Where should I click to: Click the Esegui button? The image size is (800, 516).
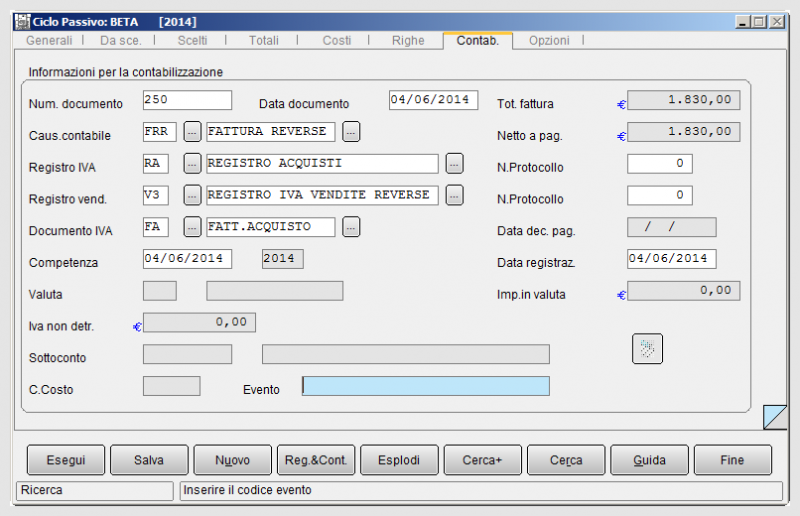tap(66, 460)
